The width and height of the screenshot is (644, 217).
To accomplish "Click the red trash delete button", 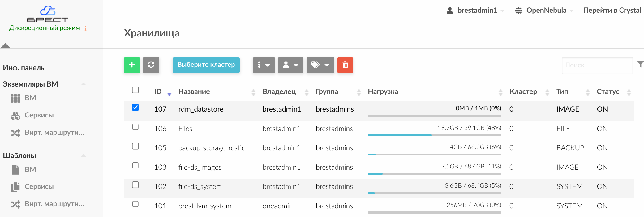I will [x=345, y=65].
